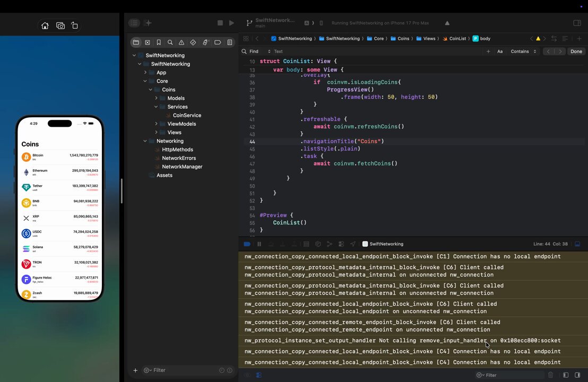Collapse the Networking folder
This screenshot has height=382, width=588.
click(x=145, y=141)
